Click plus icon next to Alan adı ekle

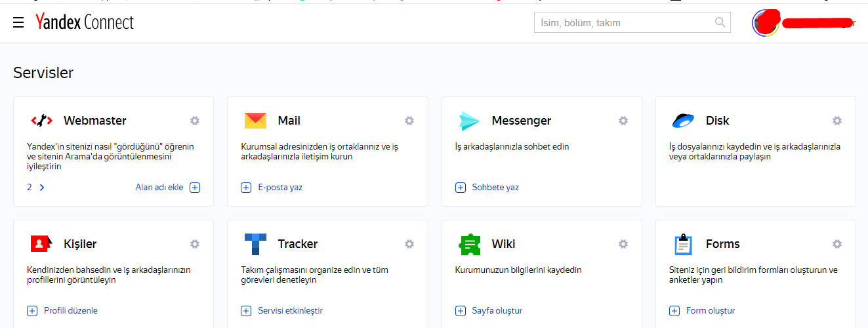(195, 188)
